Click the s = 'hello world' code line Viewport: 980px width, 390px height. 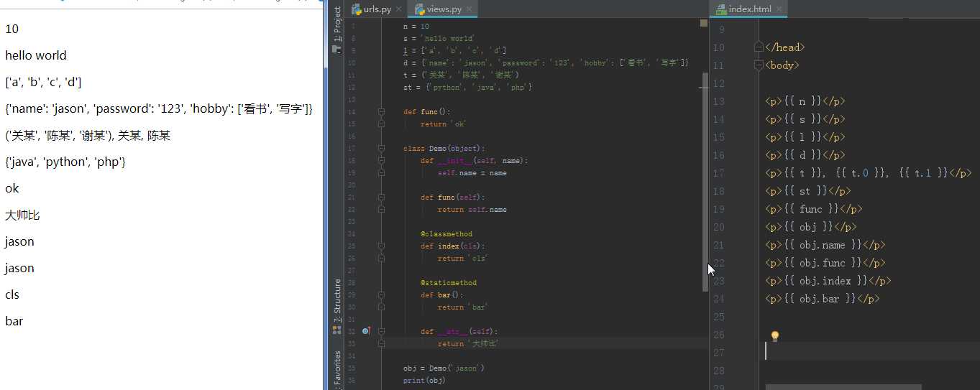point(439,38)
